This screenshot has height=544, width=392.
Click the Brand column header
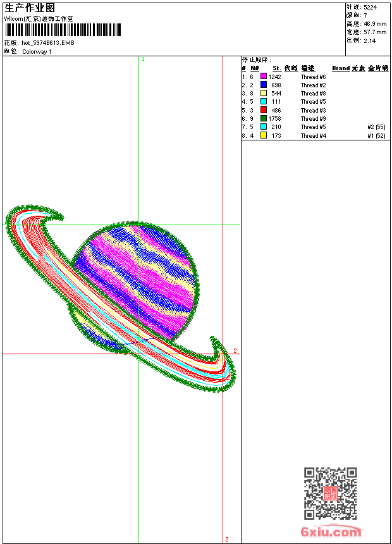(341, 68)
